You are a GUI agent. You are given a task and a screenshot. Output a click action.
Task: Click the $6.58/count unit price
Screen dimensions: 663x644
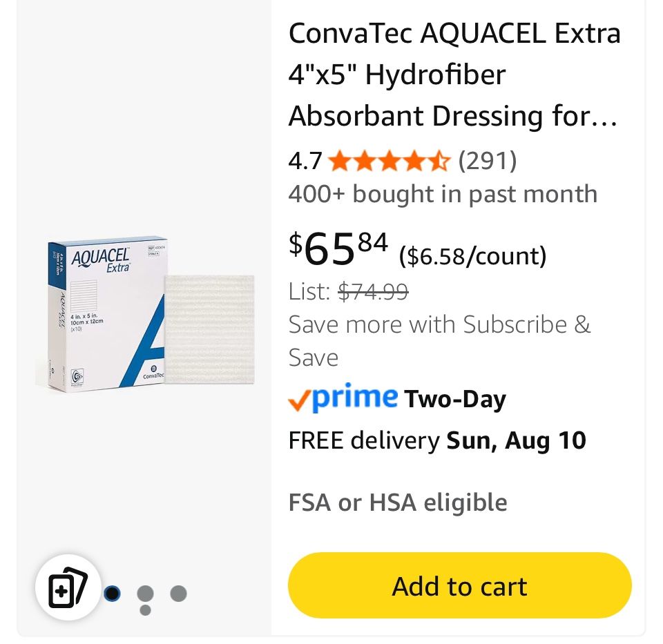click(x=472, y=256)
